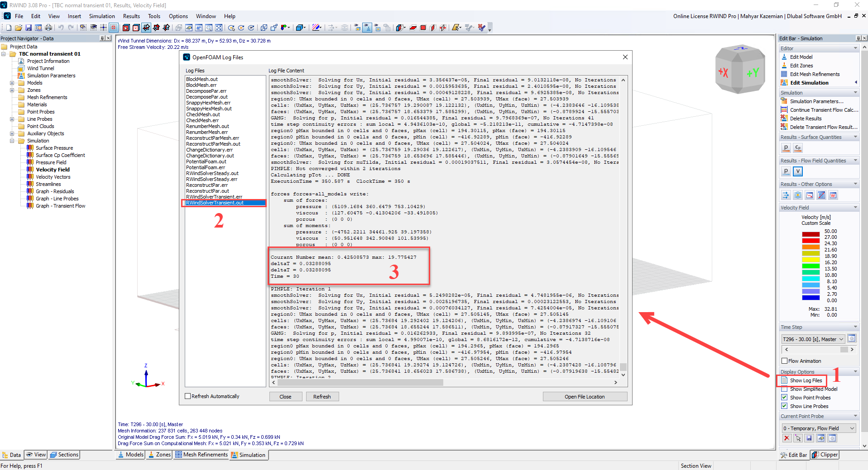Click the Print icon in main toolbar
The width and height of the screenshot is (868, 470).
tap(48, 28)
